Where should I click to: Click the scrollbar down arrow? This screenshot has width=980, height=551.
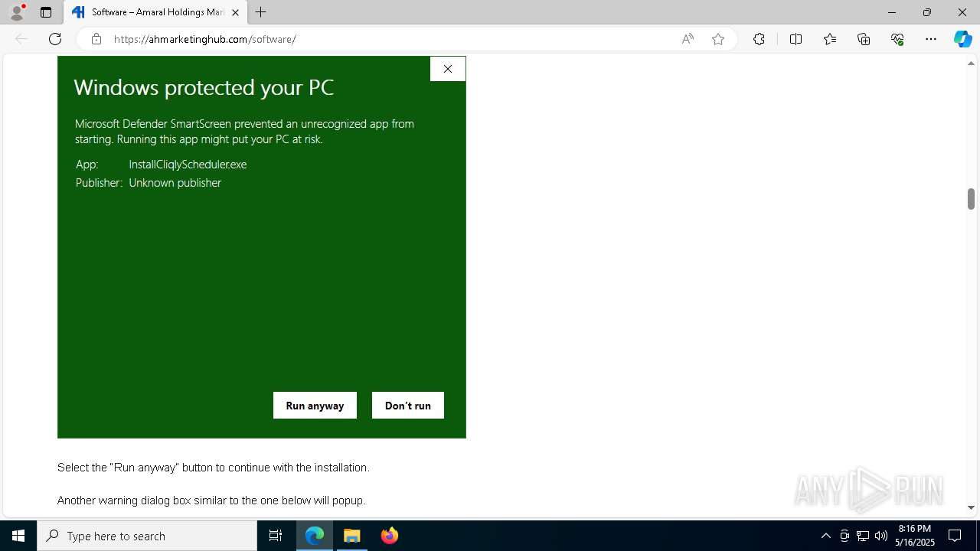coord(971,507)
